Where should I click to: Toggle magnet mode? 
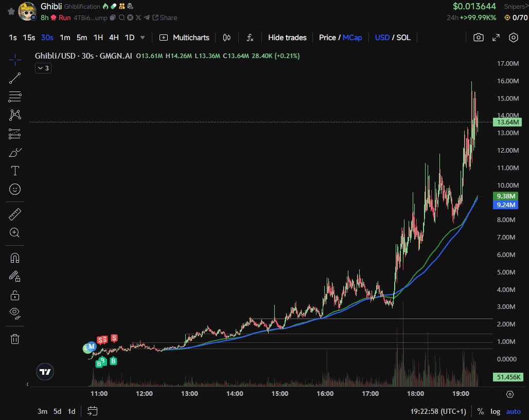(15, 258)
